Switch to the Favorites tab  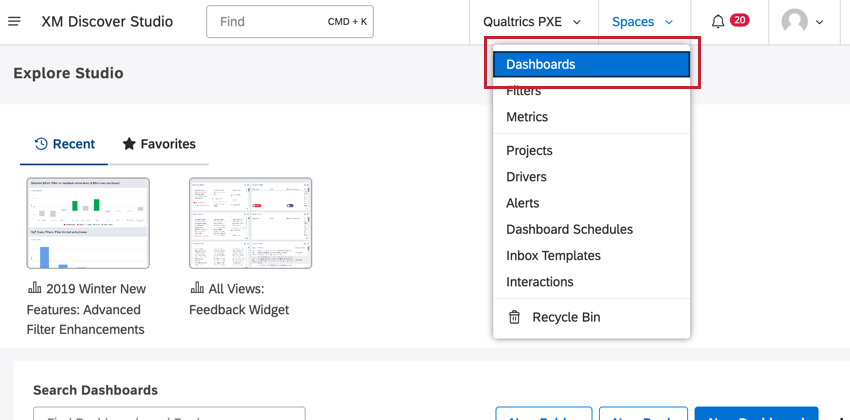[x=159, y=144]
